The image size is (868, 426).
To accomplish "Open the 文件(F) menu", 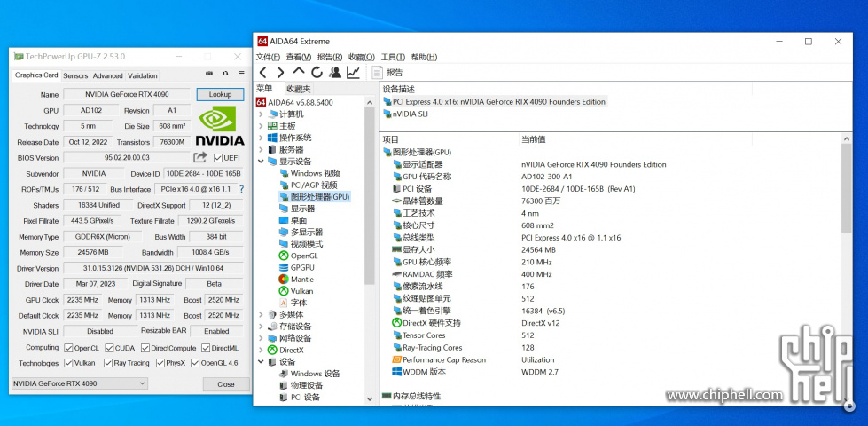I will coord(268,57).
